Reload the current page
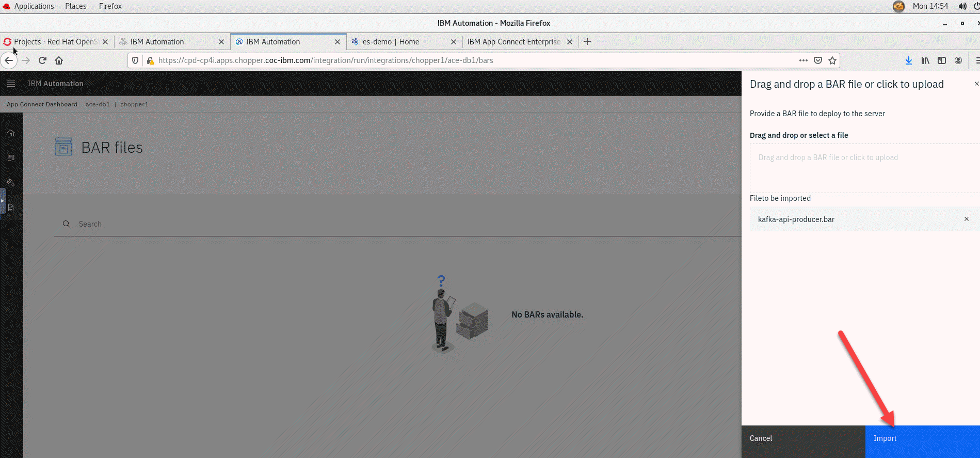 pyautogui.click(x=42, y=60)
